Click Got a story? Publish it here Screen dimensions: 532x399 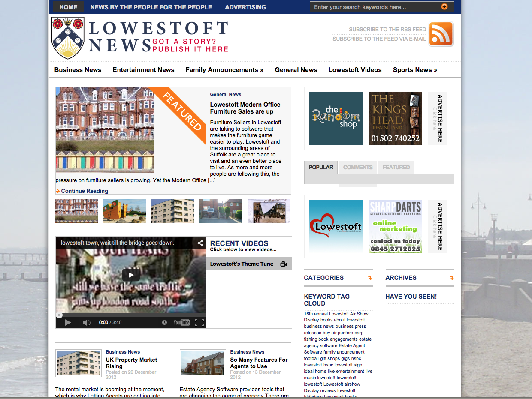click(x=190, y=45)
